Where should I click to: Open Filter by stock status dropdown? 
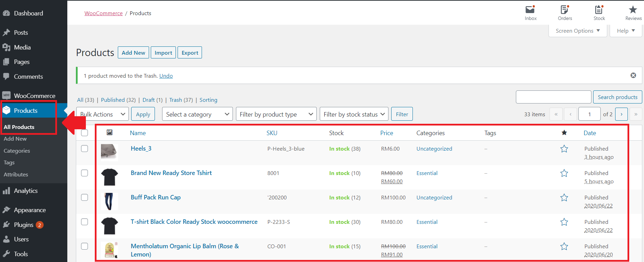(x=354, y=114)
